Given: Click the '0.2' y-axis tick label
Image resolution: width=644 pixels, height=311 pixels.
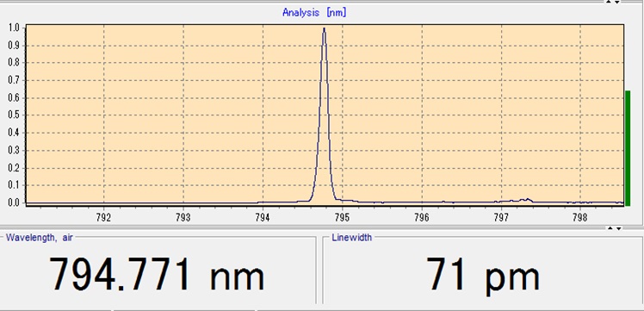Looking at the screenshot, I should (x=14, y=168).
